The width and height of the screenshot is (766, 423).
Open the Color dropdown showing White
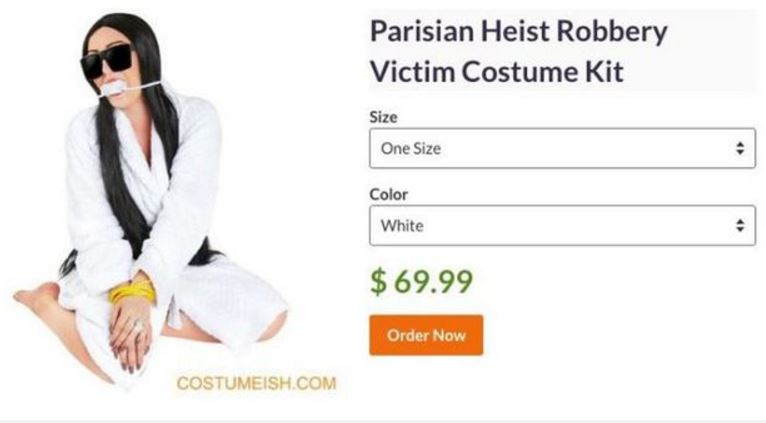pos(562,226)
